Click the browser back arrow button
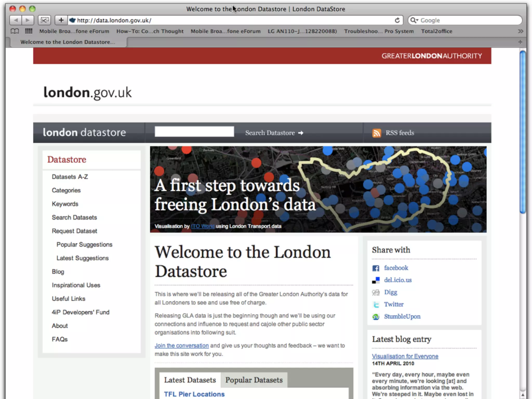Viewport: 532px width, 399px height. click(16, 20)
